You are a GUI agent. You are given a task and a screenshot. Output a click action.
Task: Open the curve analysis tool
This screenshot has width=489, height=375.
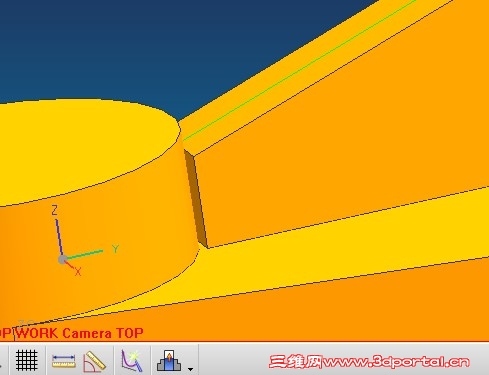pyautogui.click(x=132, y=361)
